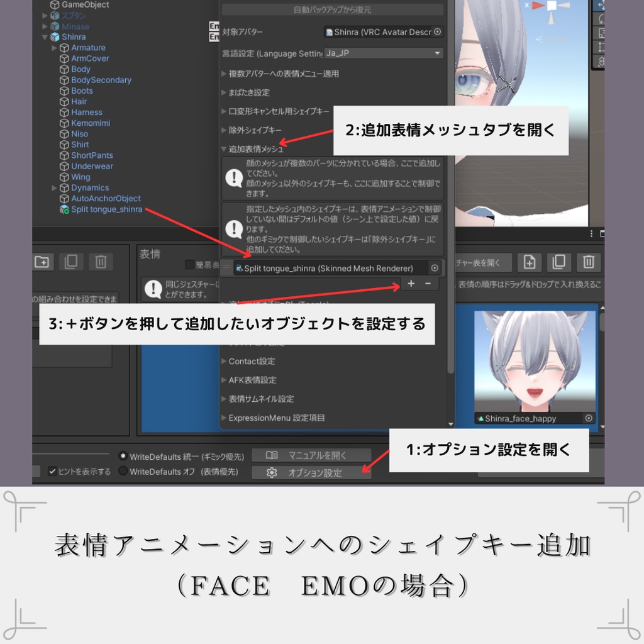Click チャー表を開く button
This screenshot has height=644, width=644.
(x=484, y=263)
